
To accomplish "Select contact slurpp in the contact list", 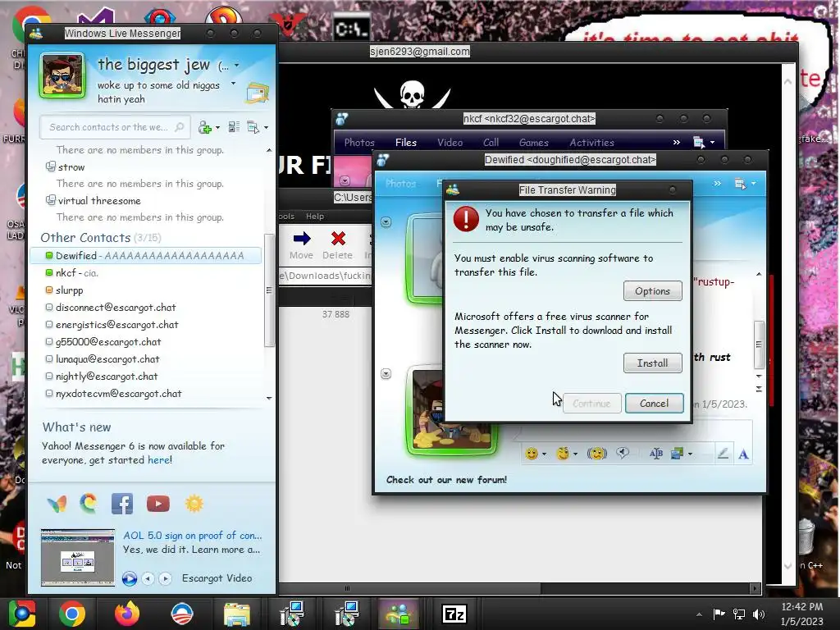I will [x=146, y=290].
